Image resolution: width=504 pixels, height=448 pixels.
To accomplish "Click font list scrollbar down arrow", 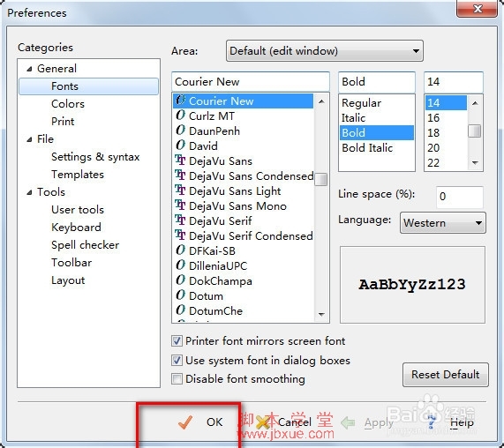I will pyautogui.click(x=321, y=314).
